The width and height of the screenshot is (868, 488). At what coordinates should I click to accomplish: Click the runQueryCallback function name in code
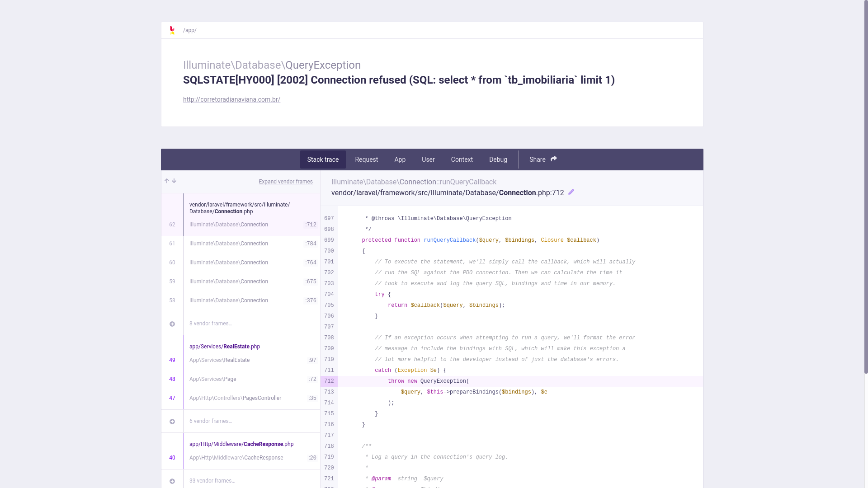point(449,240)
